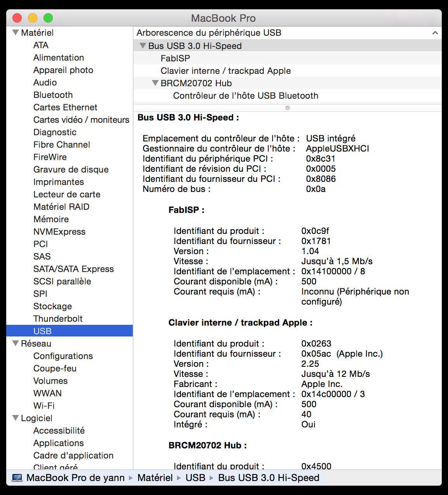This screenshot has width=448, height=495.
Task: Select Fibre Channel in the sidebar
Action: [62, 145]
